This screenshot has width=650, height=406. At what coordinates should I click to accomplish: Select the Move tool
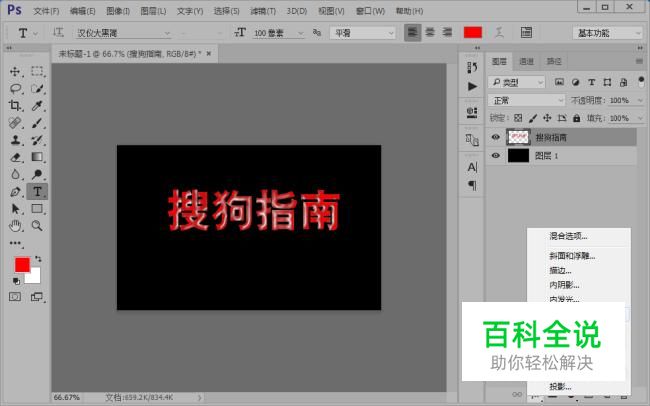15,71
